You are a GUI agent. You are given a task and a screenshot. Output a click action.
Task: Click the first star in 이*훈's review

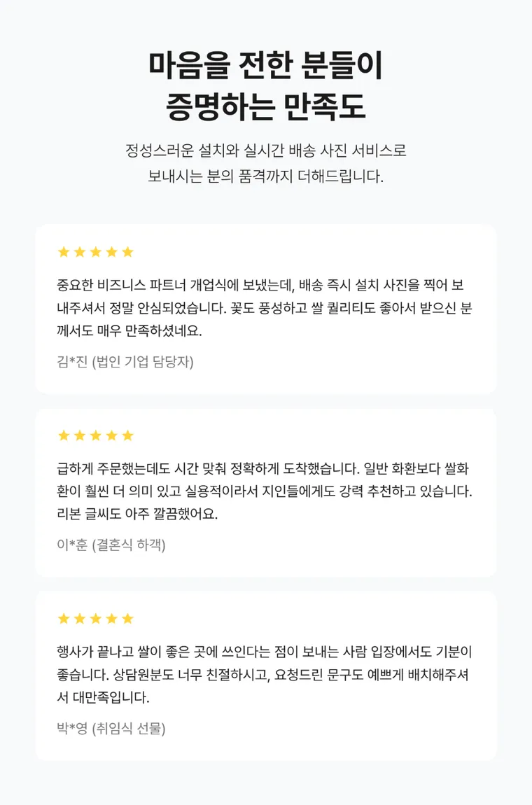point(64,435)
